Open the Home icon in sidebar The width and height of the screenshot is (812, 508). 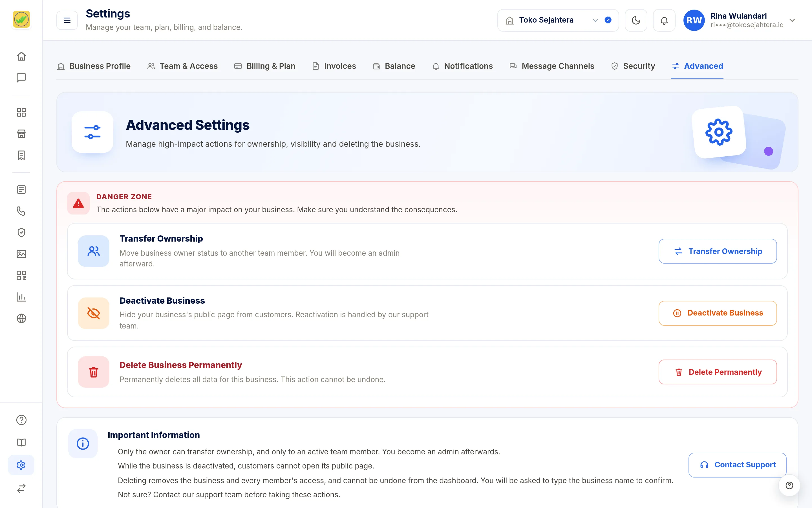[21, 56]
